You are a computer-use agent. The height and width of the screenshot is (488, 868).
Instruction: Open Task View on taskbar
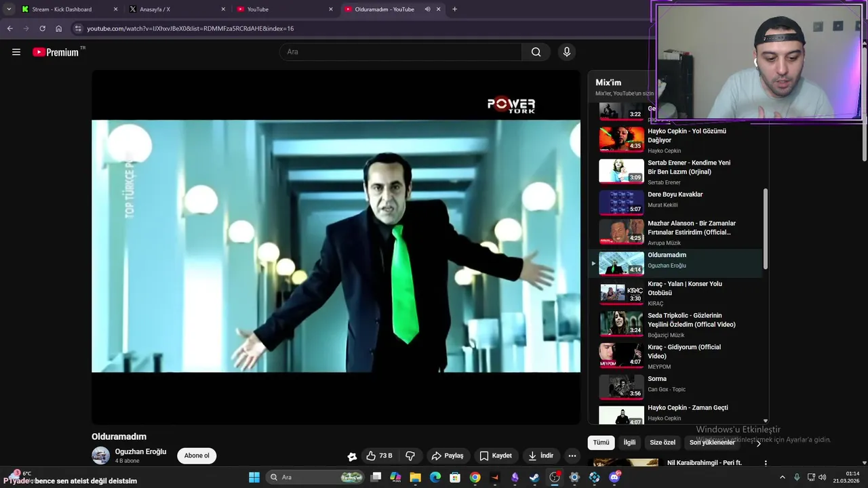[376, 477]
